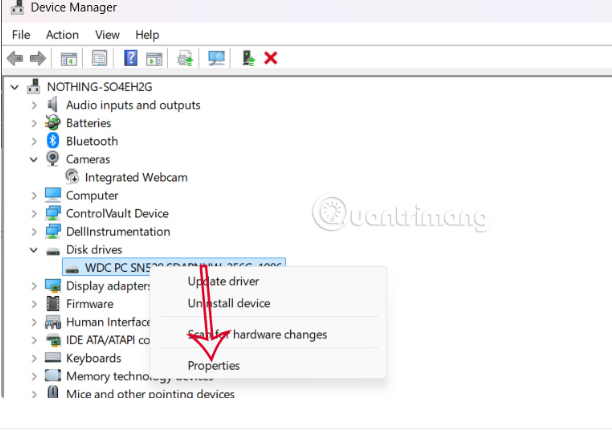This screenshot has height=431, width=612.
Task: Click the Integrated Webcam device icon
Action: [72, 177]
